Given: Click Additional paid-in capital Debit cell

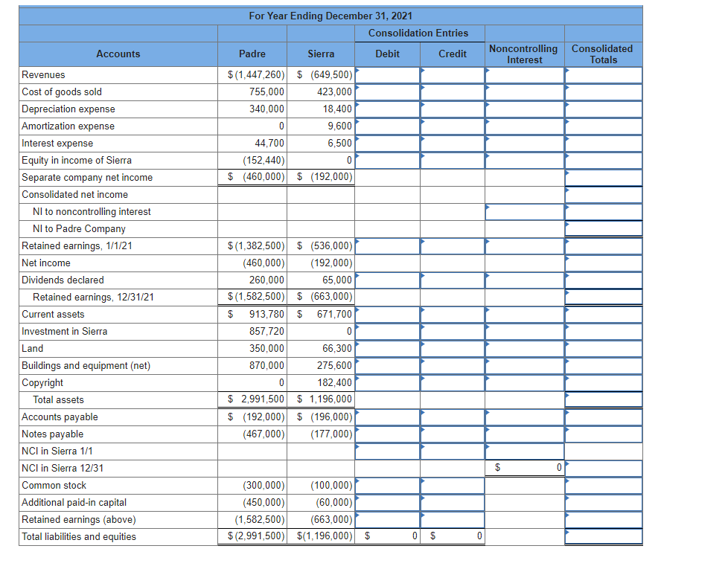Looking at the screenshot, I should tap(387, 504).
